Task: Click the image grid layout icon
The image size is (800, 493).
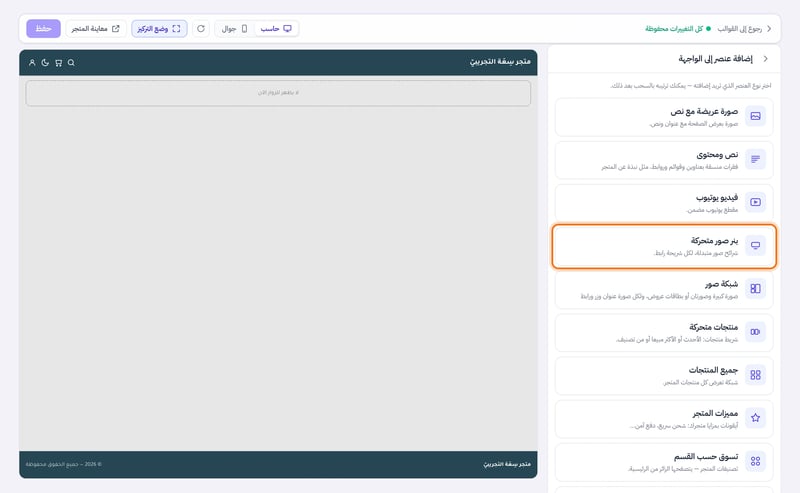Action: (755, 288)
